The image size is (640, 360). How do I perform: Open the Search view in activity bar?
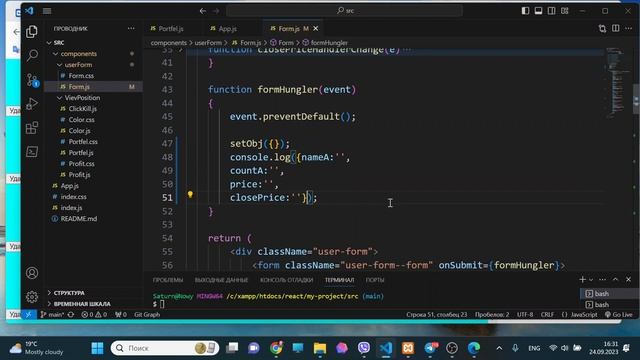(32, 55)
